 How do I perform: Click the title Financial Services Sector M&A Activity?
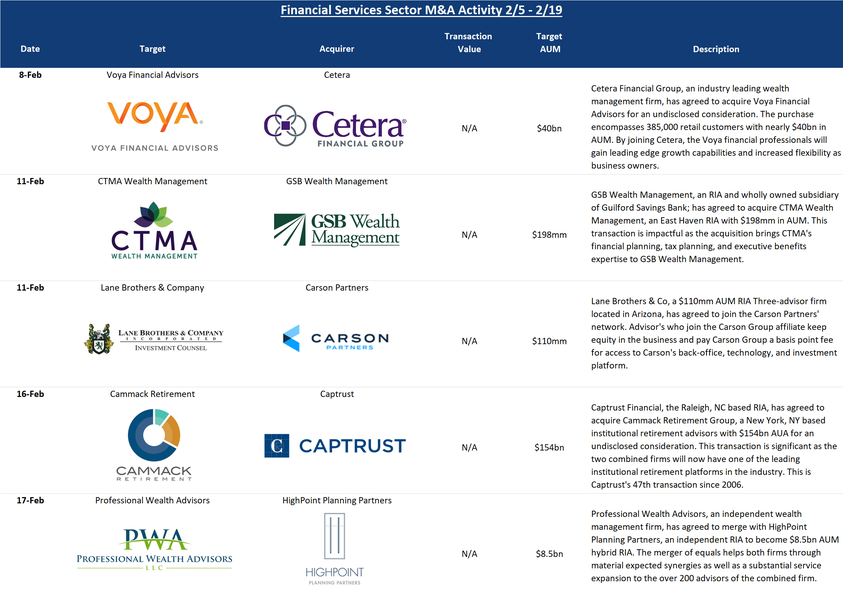click(x=421, y=10)
